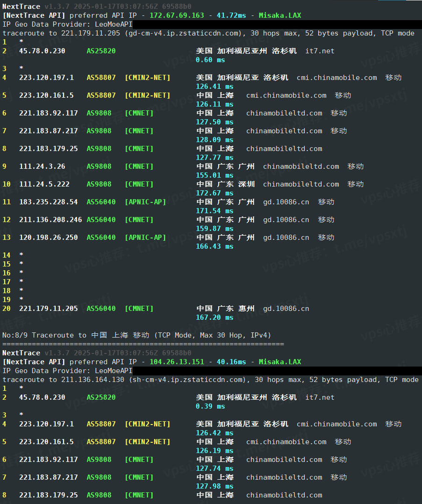Click the latency value 126.19 ms
The image size is (422, 504).
coord(215,451)
